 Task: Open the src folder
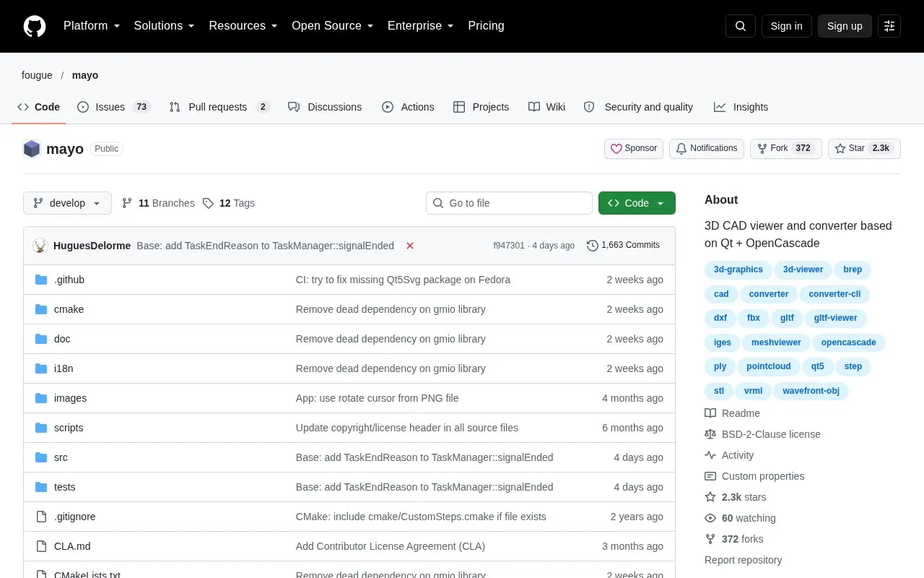pos(61,457)
